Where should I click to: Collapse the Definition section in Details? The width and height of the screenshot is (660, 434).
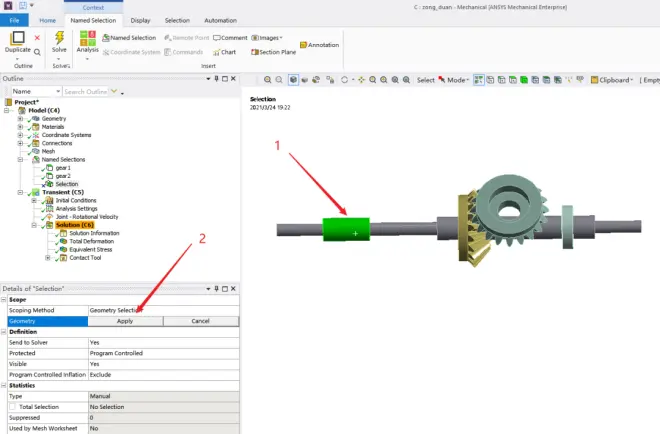coord(4,332)
